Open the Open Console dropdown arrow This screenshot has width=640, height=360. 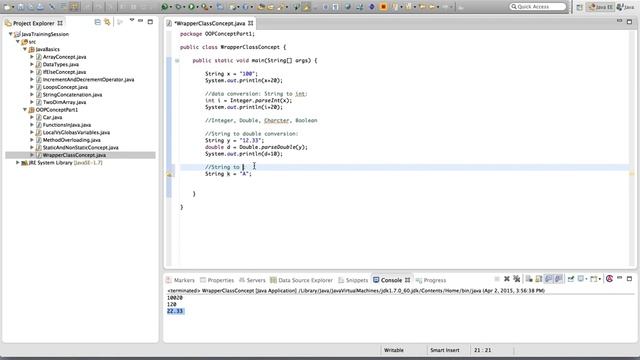click(x=600, y=279)
